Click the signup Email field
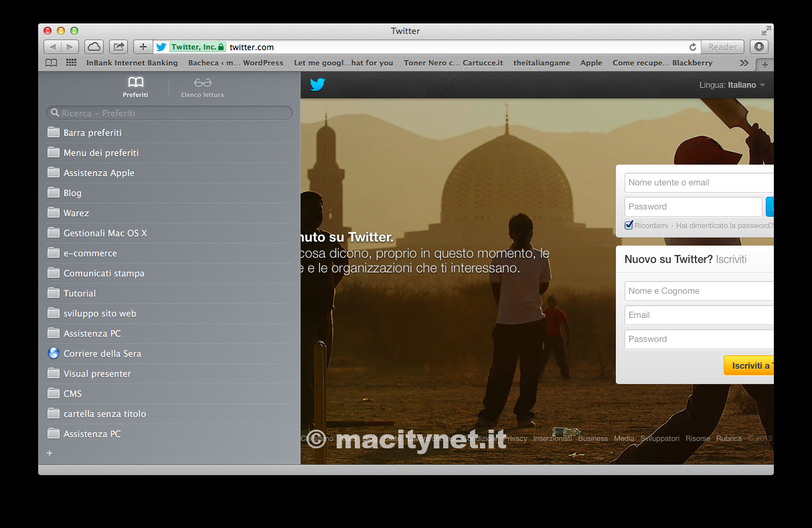Screen dimensions: 812x528 tap(699, 315)
